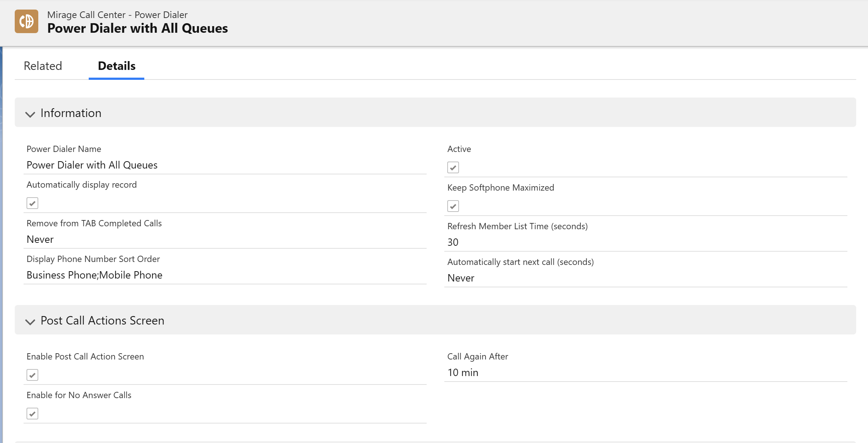Click the Information section header title
This screenshot has width=868, height=443.
[71, 113]
